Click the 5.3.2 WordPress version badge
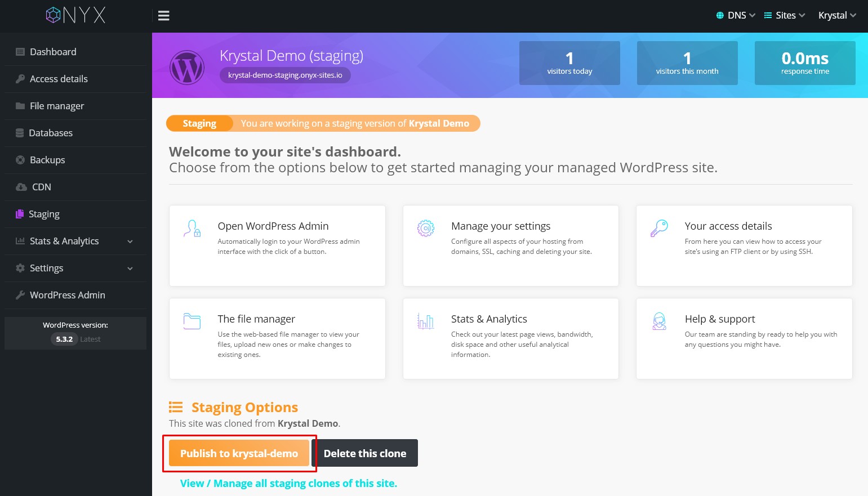The height and width of the screenshot is (496, 868). [64, 339]
